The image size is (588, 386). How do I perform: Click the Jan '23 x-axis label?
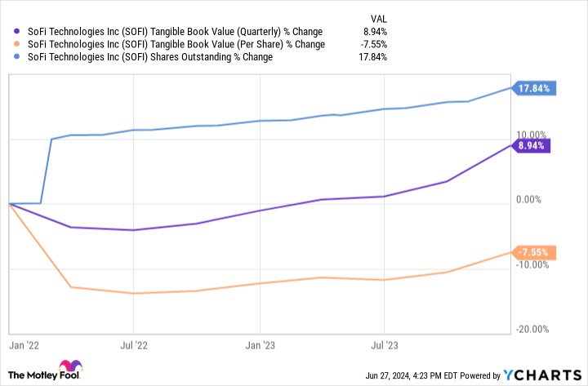pyautogui.click(x=260, y=347)
